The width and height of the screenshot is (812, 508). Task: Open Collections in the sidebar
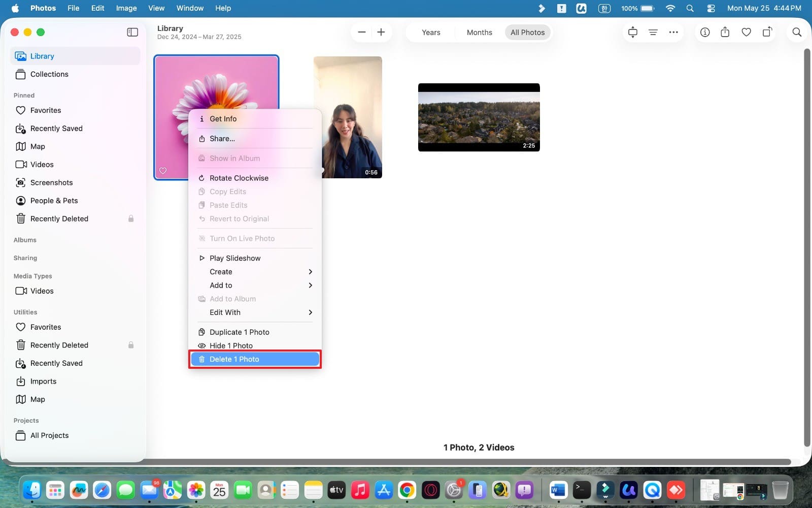point(75,74)
